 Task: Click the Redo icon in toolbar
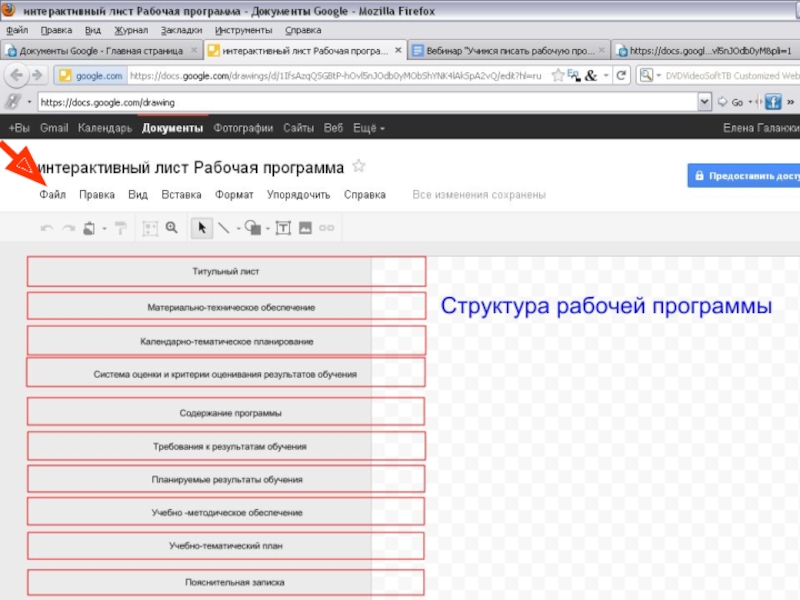(x=68, y=228)
